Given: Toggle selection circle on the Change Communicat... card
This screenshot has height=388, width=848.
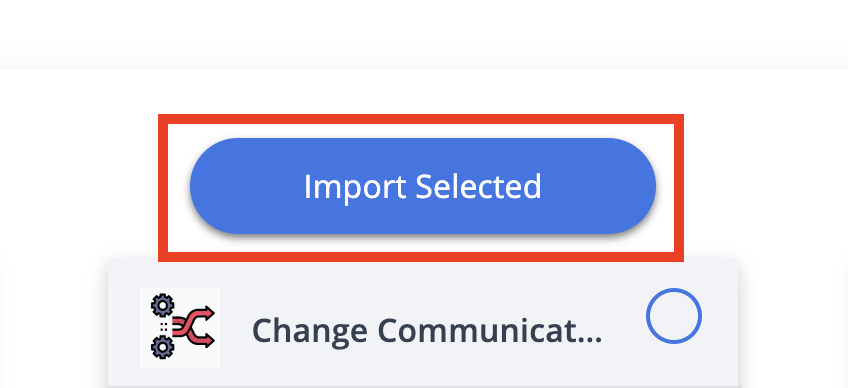Looking at the screenshot, I should [673, 316].
